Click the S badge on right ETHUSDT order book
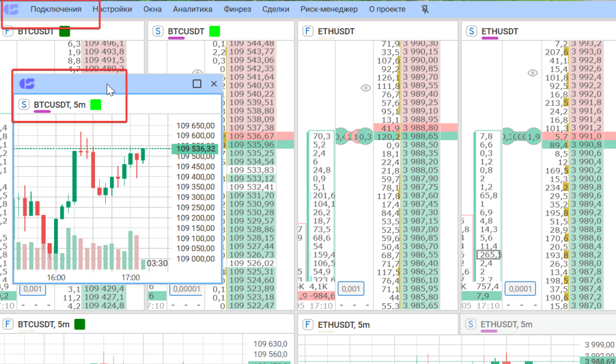The height and width of the screenshot is (364, 616). [472, 31]
